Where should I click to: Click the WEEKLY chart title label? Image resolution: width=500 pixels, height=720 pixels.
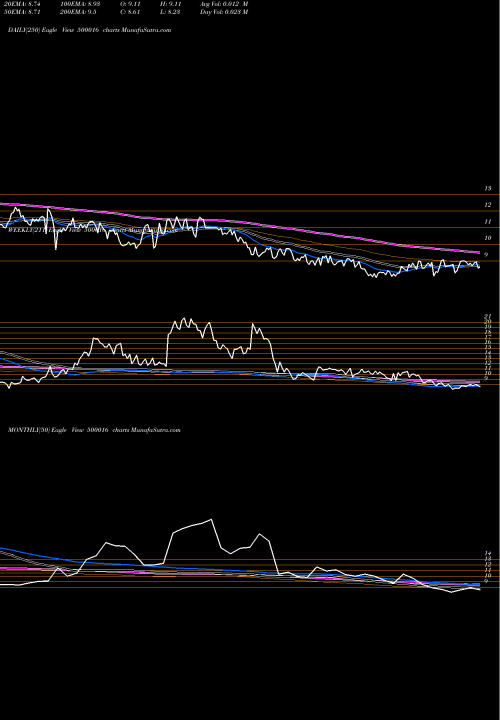click(x=92, y=231)
